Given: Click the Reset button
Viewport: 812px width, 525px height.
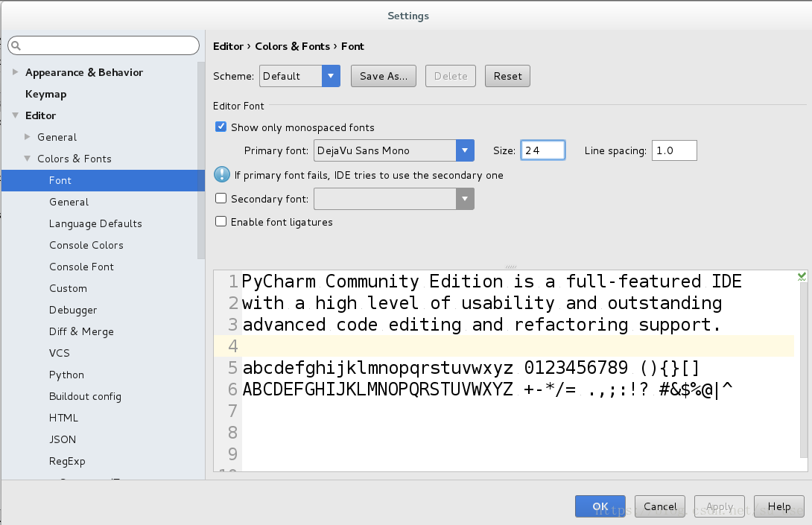Looking at the screenshot, I should [507, 76].
